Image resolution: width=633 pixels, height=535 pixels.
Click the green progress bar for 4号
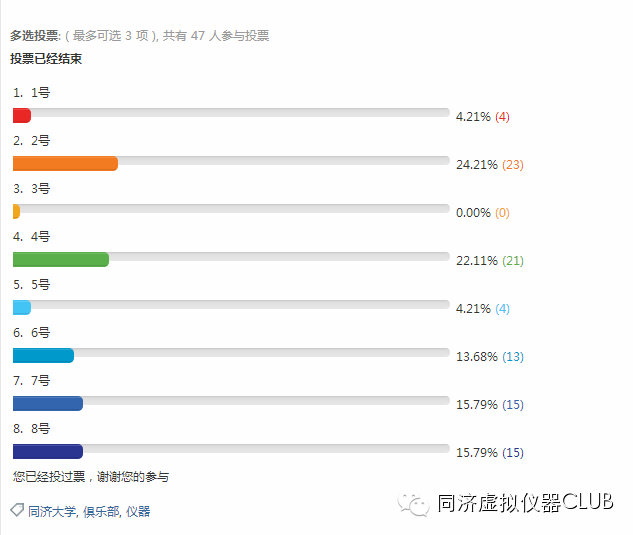coord(61,260)
